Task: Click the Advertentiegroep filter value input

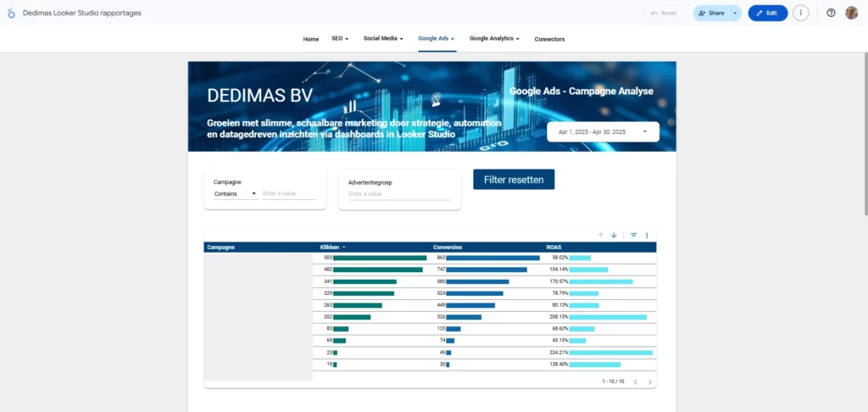Action: [399, 194]
